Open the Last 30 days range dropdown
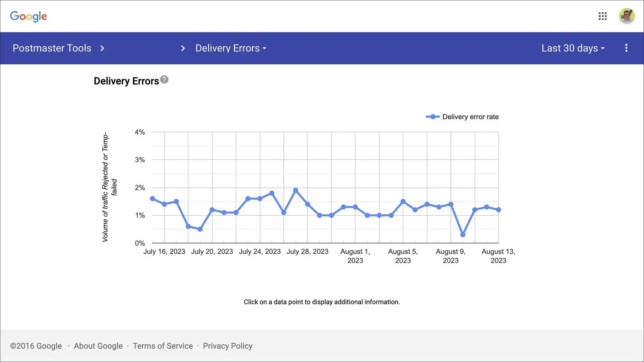644x362 pixels. pyautogui.click(x=573, y=48)
